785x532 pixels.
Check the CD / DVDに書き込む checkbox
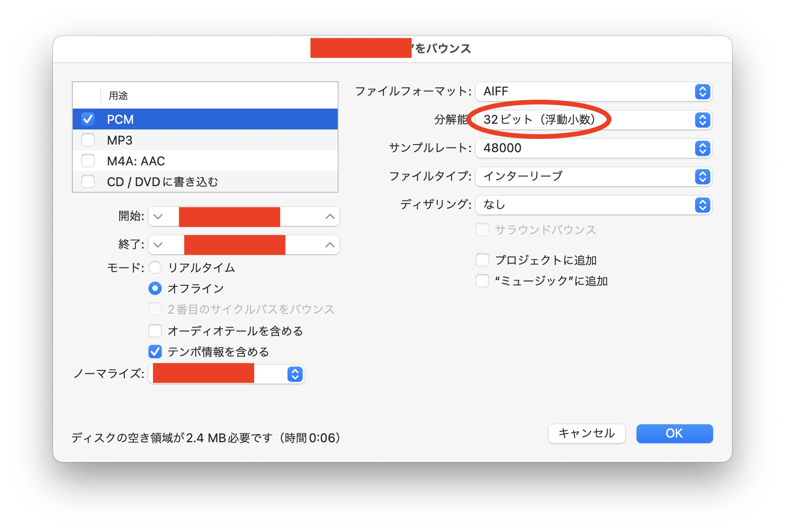88,181
